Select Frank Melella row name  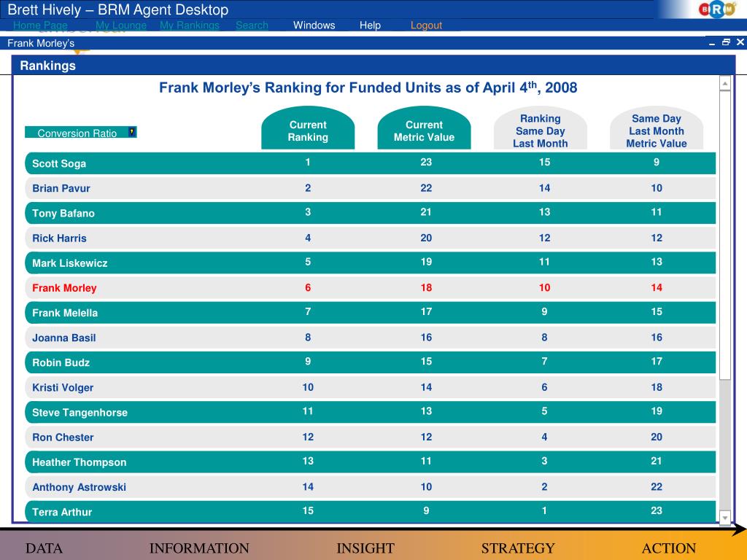point(65,313)
